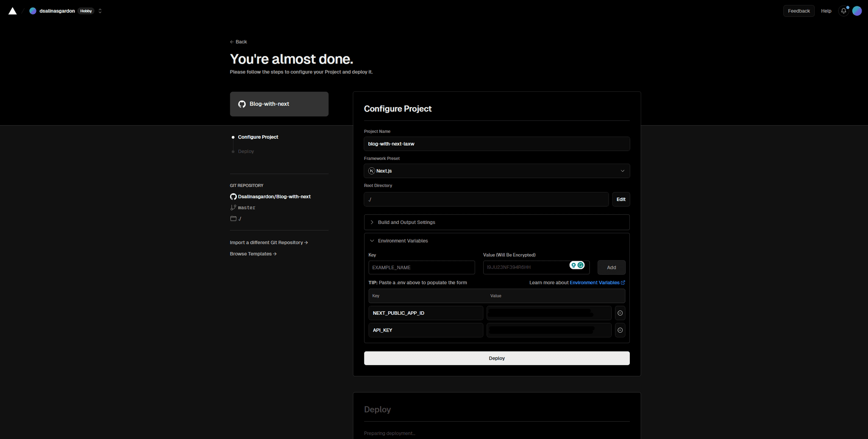Focus the EXAMPLE_NAME key input

point(422,268)
